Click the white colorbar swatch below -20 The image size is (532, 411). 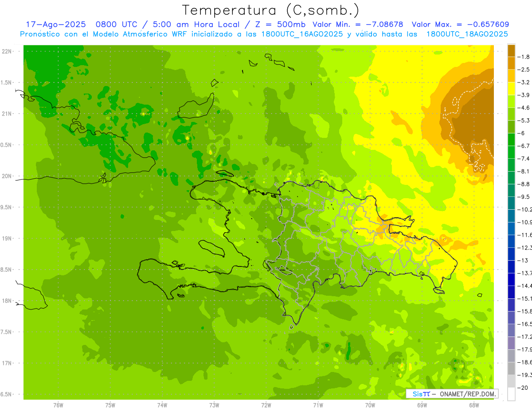(x=511, y=394)
